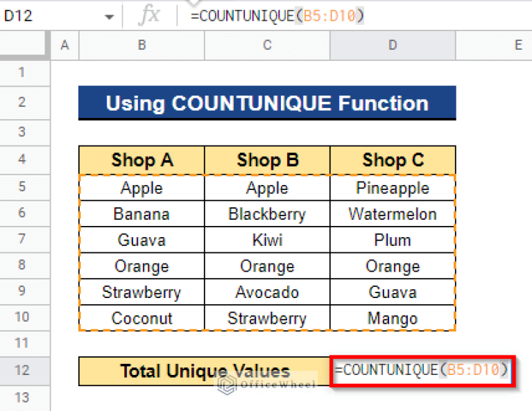Click the Coconut cell
This screenshot has width=532, height=411.
(141, 319)
